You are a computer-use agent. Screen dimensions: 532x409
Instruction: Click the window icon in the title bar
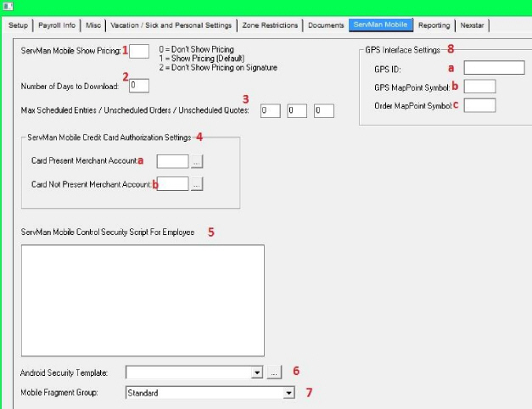(x=8, y=6)
